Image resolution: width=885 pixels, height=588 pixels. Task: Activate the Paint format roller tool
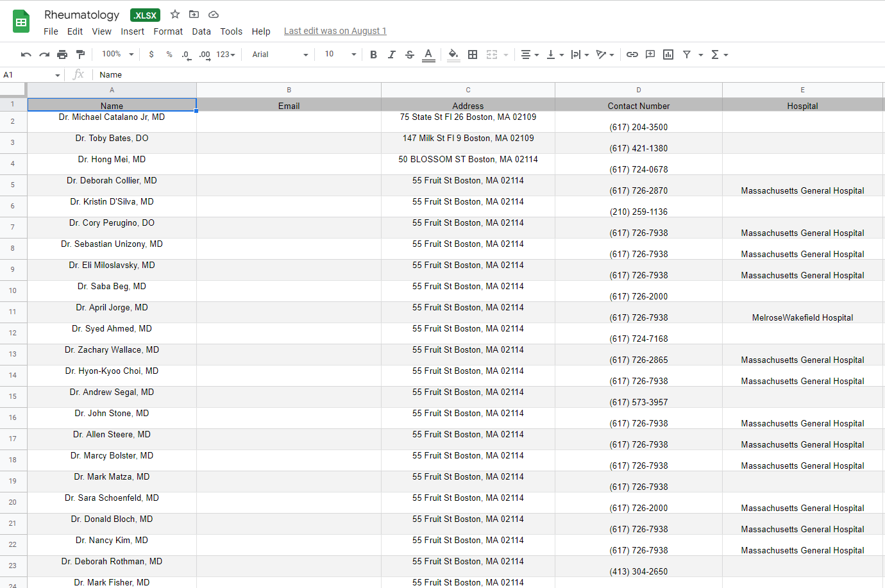click(x=80, y=55)
